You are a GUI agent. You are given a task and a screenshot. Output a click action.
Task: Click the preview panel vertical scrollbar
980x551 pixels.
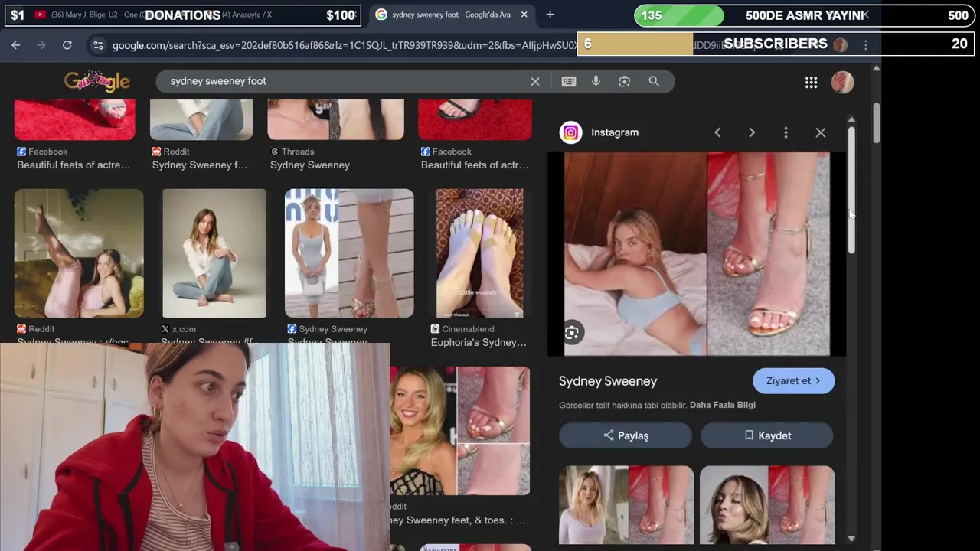pyautogui.click(x=851, y=190)
